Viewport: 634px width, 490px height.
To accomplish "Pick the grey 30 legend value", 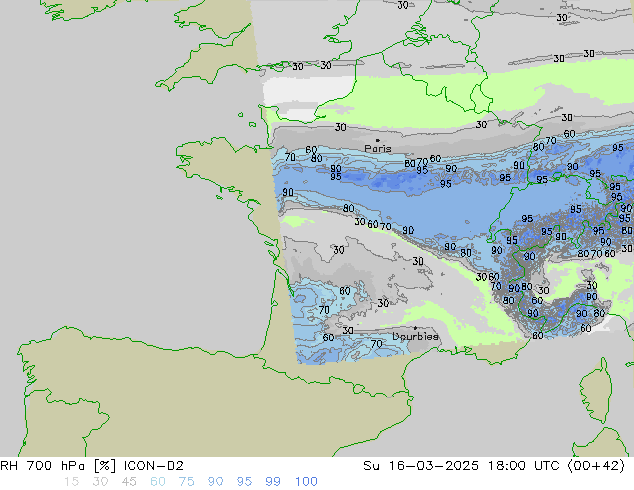I will point(100,482).
